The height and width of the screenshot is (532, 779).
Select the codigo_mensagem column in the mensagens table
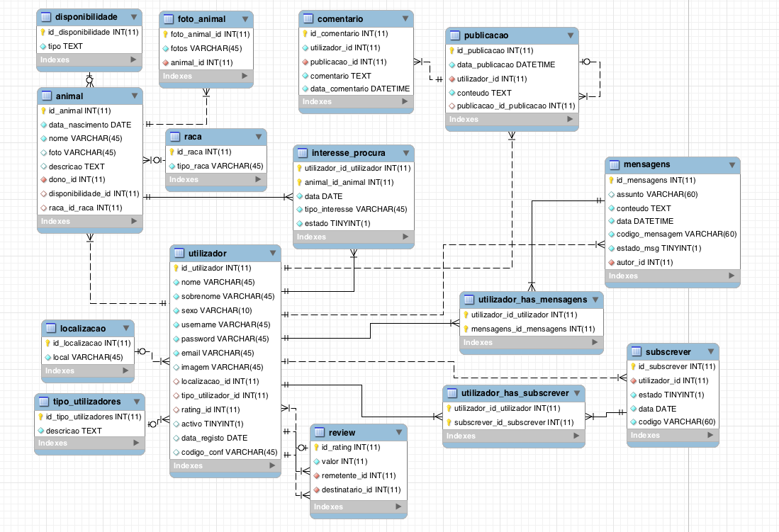click(676, 234)
